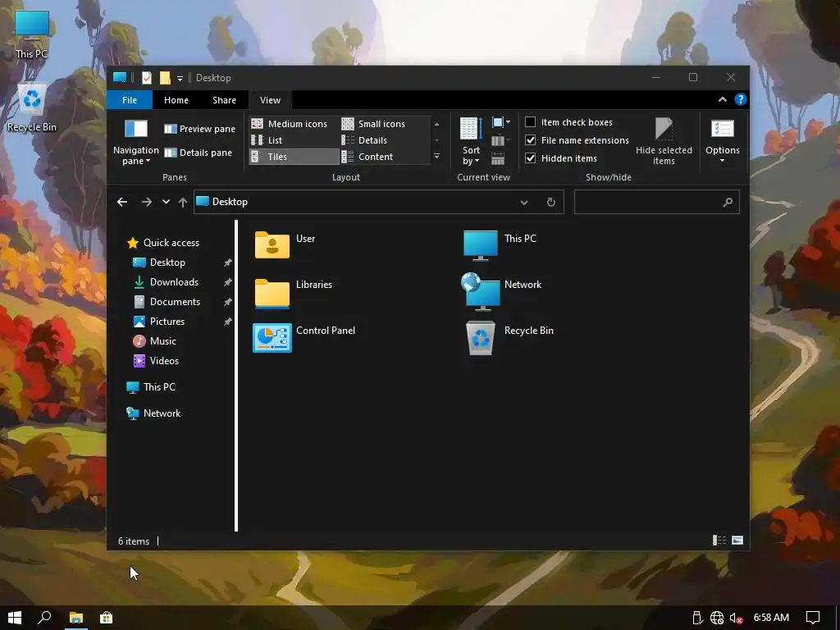Expand the layout gallery more arrow

click(436, 157)
